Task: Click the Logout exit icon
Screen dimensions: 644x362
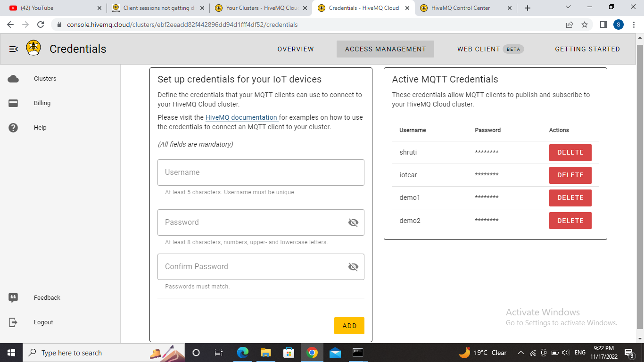Action: tap(13, 322)
